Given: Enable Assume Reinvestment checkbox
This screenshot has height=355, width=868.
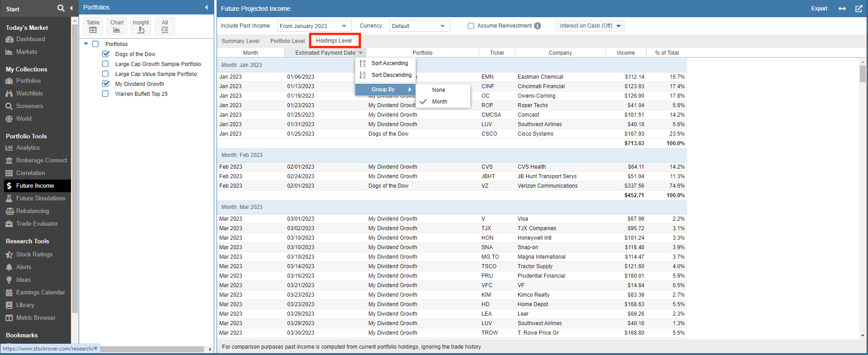Looking at the screenshot, I should coord(471,26).
